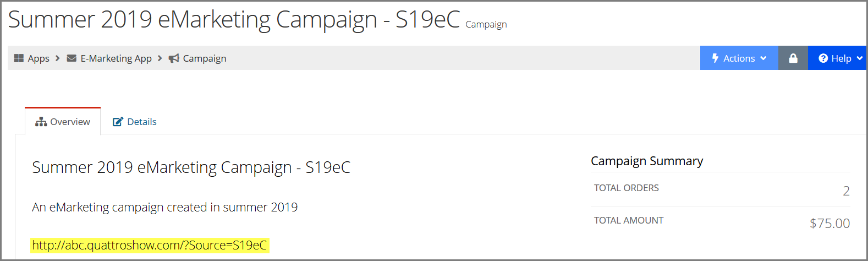Click the Total Amount $75.00 value
Image resolution: width=868 pixels, height=261 pixels.
click(x=829, y=223)
